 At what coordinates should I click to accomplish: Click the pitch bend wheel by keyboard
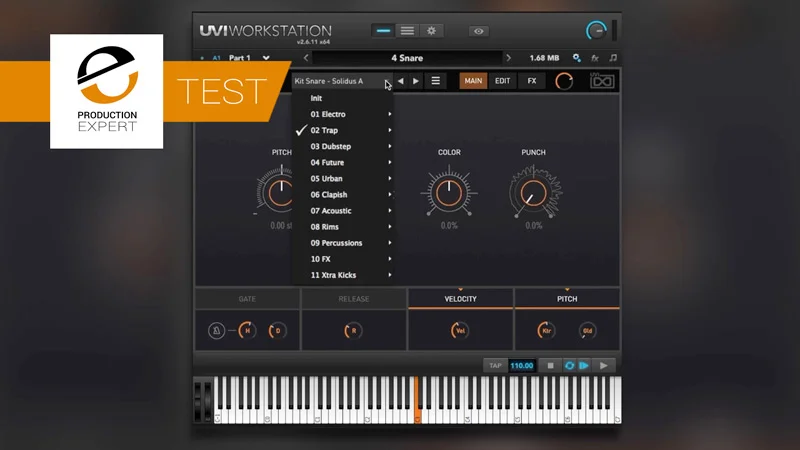coord(197,401)
